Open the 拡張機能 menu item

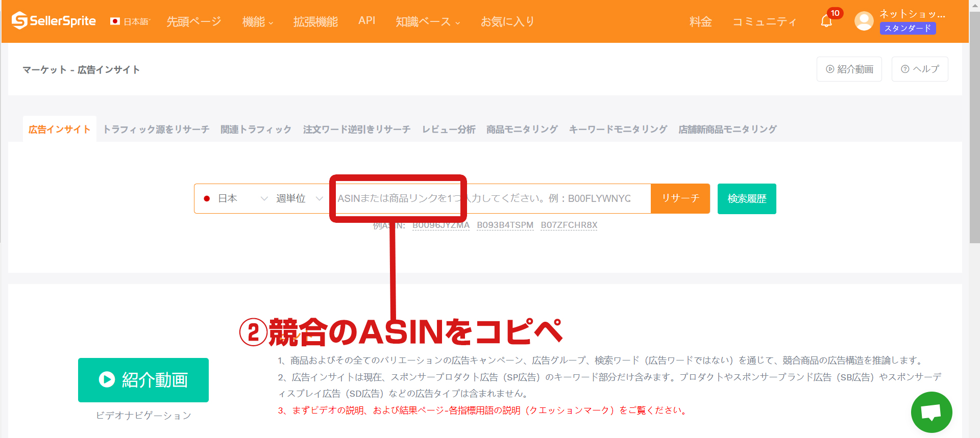[x=315, y=21]
